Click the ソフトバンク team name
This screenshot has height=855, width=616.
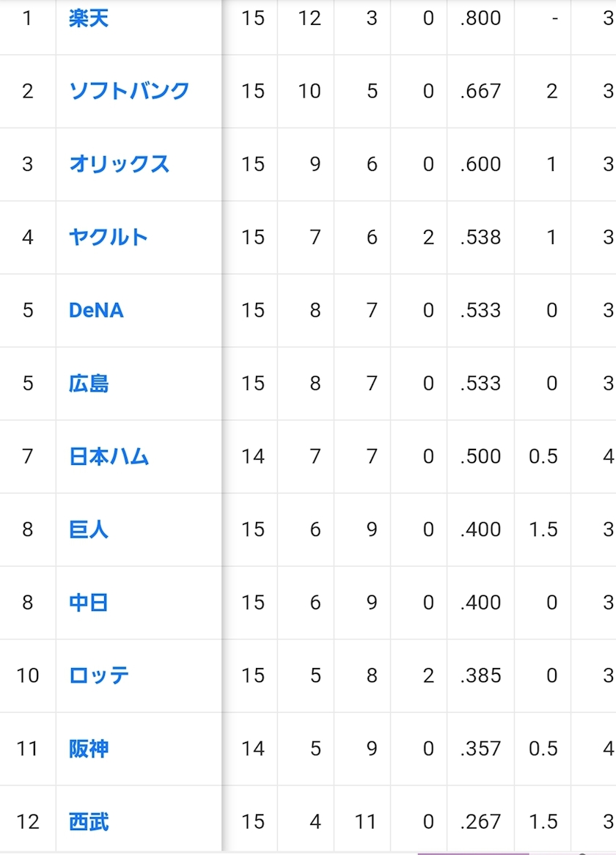[129, 91]
